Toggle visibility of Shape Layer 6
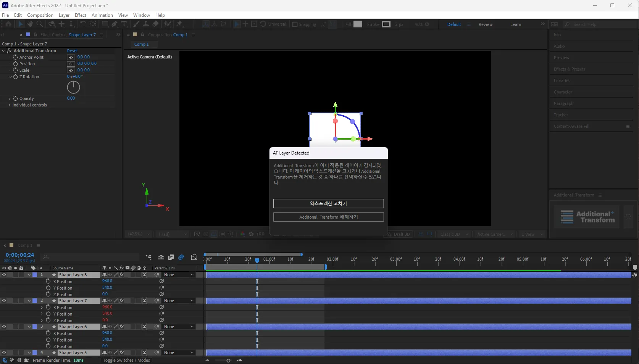The width and height of the screenshot is (639, 364). [x=4, y=327]
